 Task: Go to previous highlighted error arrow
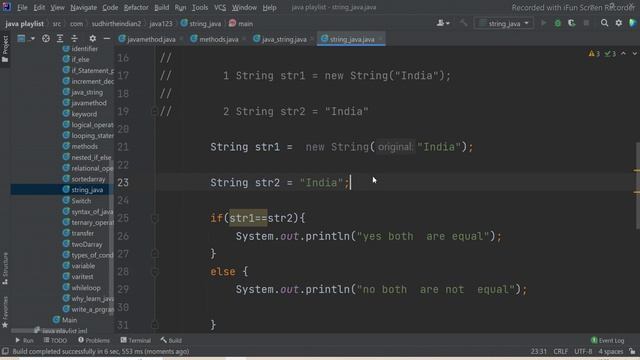pyautogui.click(x=623, y=53)
